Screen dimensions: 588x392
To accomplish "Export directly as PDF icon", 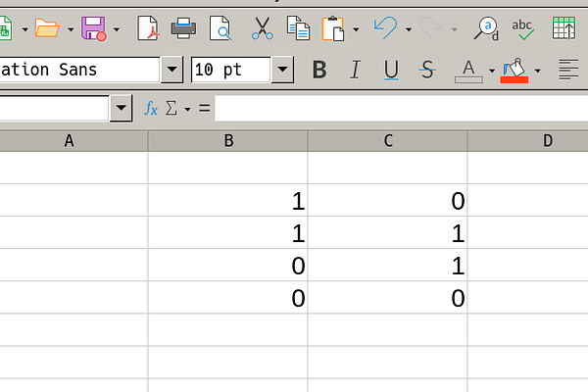I will [x=148, y=28].
